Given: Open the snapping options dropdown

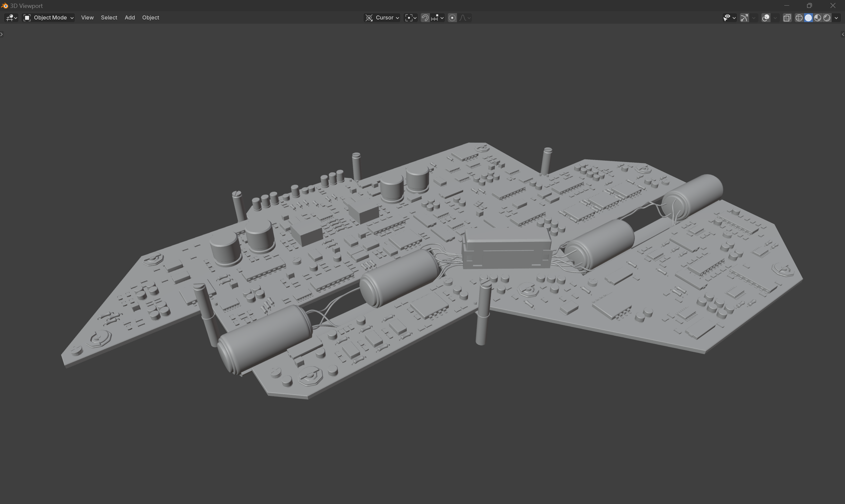Looking at the screenshot, I should 438,18.
